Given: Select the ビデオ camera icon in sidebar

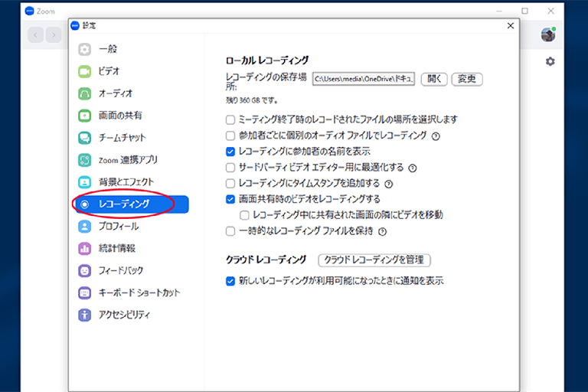Looking at the screenshot, I should (x=85, y=71).
